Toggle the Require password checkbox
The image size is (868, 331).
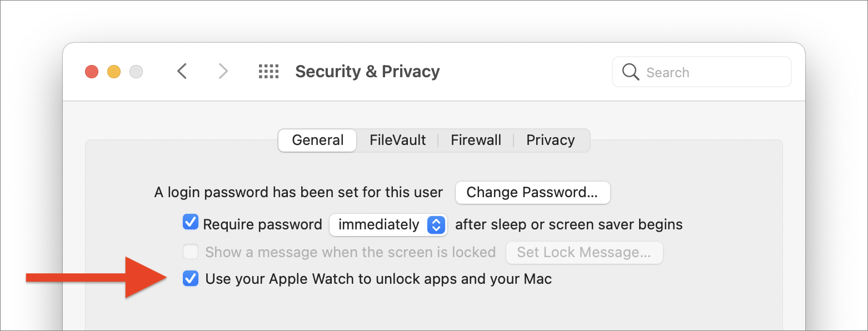click(x=191, y=223)
